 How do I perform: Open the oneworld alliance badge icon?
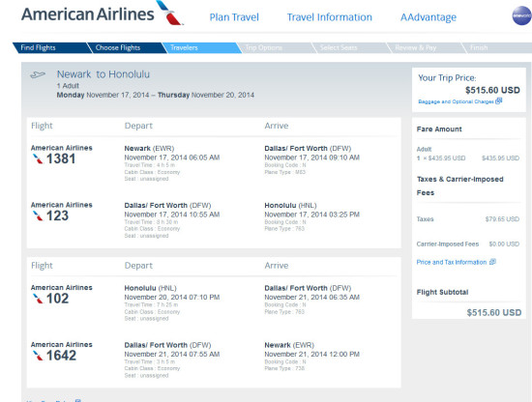coord(521,15)
